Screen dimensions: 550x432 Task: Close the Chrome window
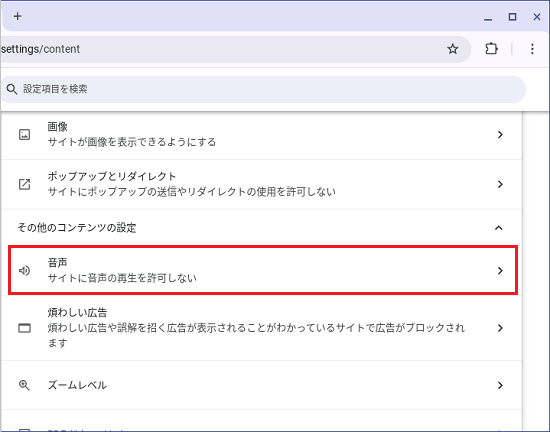coord(537,16)
